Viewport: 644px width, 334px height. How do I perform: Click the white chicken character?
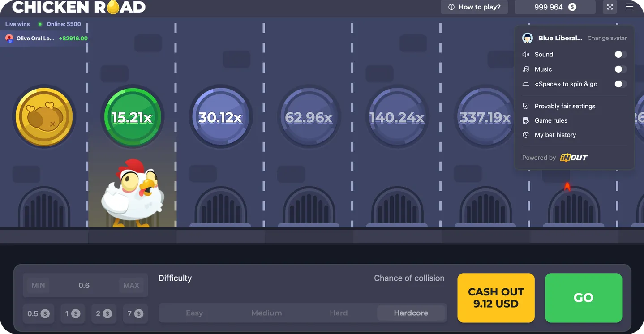tap(133, 193)
